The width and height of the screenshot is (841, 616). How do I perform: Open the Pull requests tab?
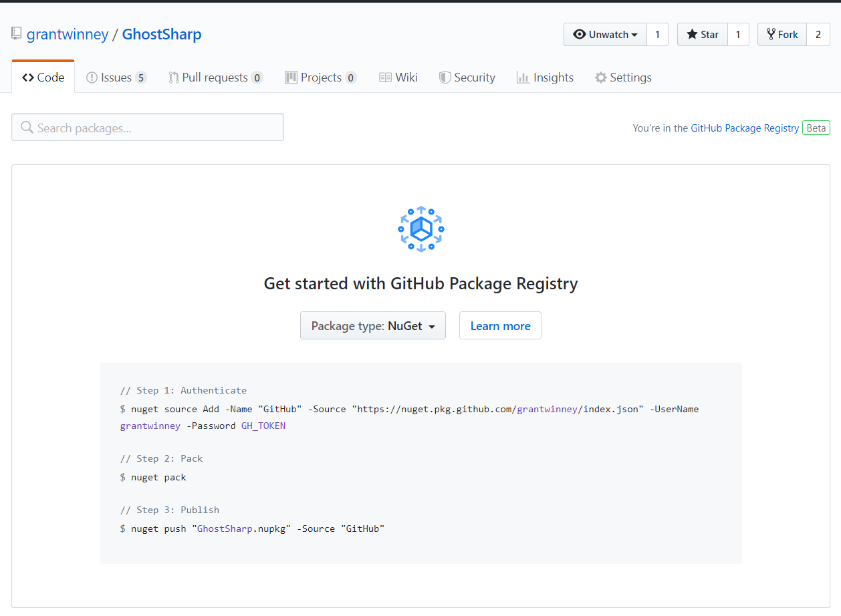point(215,78)
